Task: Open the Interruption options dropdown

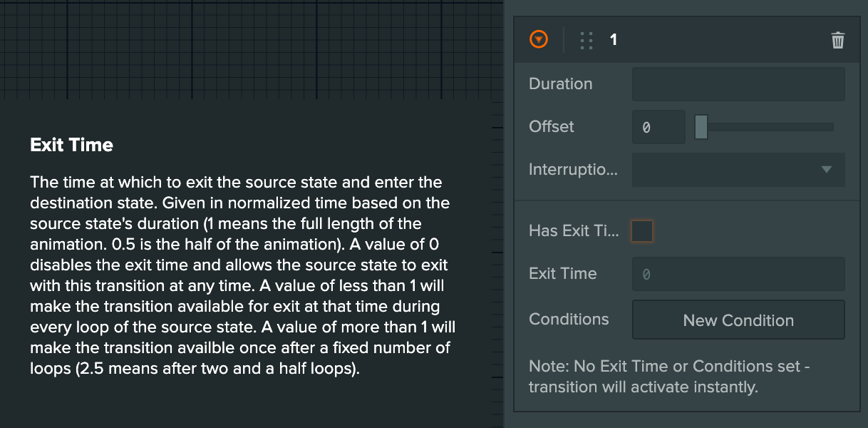Action: click(x=738, y=170)
